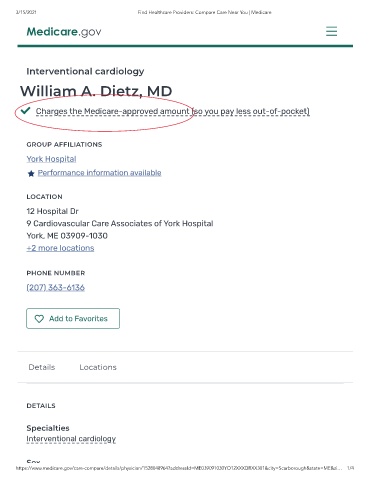
Task: Add William A. Dietz to Favorites
Action: click(x=73, y=319)
